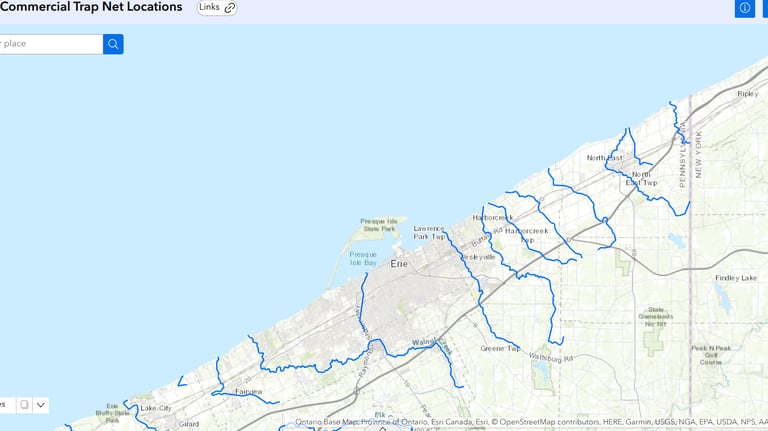Click the PENNSYLVANIA state label
The height and width of the screenshot is (431, 768).
click(x=682, y=154)
